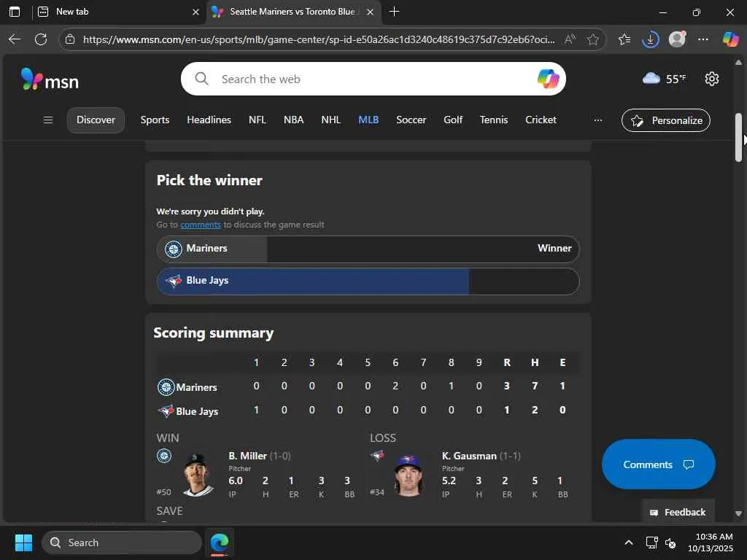
Task: Click Microsoft Edge taskbar icon
Action: click(x=220, y=542)
